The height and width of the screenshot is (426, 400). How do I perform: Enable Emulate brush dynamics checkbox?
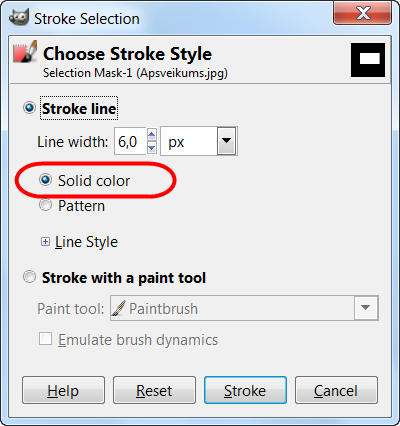pyautogui.click(x=45, y=339)
